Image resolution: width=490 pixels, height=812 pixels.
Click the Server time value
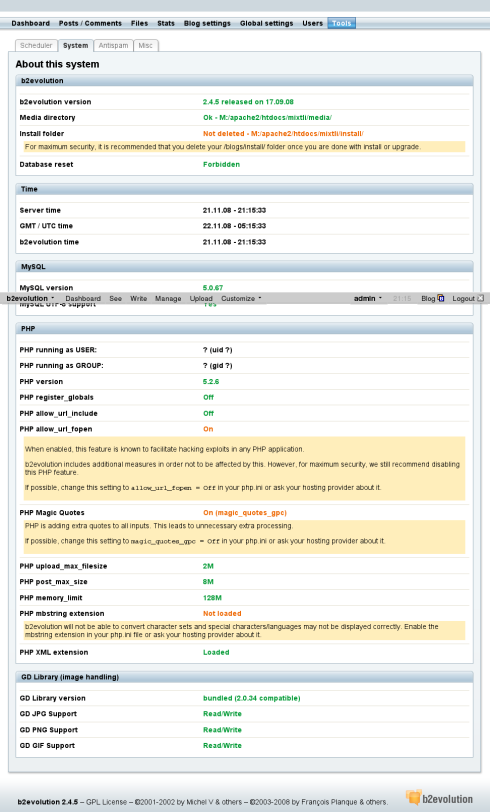tap(234, 210)
